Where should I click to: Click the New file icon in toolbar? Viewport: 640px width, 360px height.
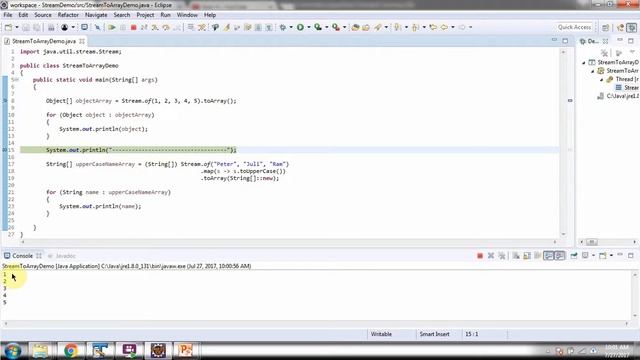[x=9, y=27]
